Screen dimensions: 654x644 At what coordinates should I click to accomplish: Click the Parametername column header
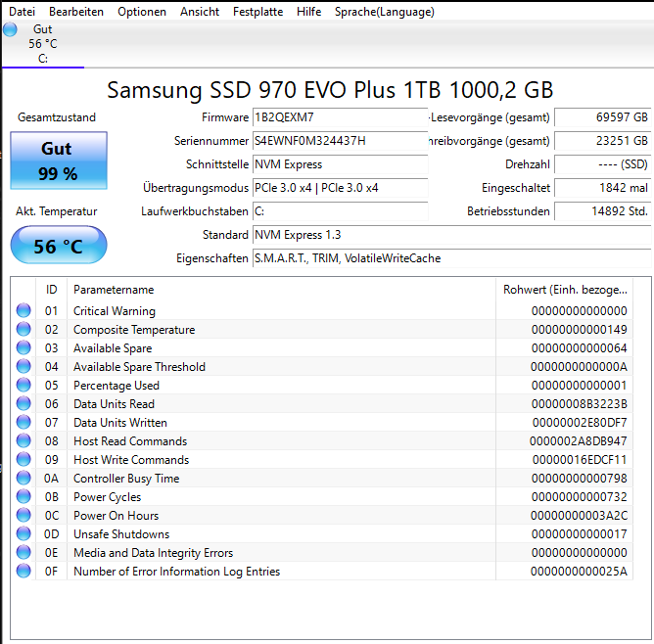(x=282, y=290)
